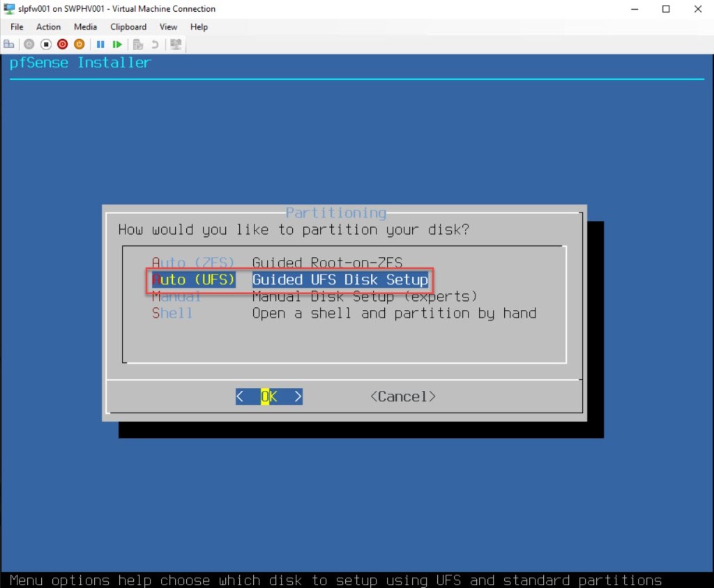The height and width of the screenshot is (588, 714).
Task: Click the Revert undo-arrow icon
Action: [155, 44]
